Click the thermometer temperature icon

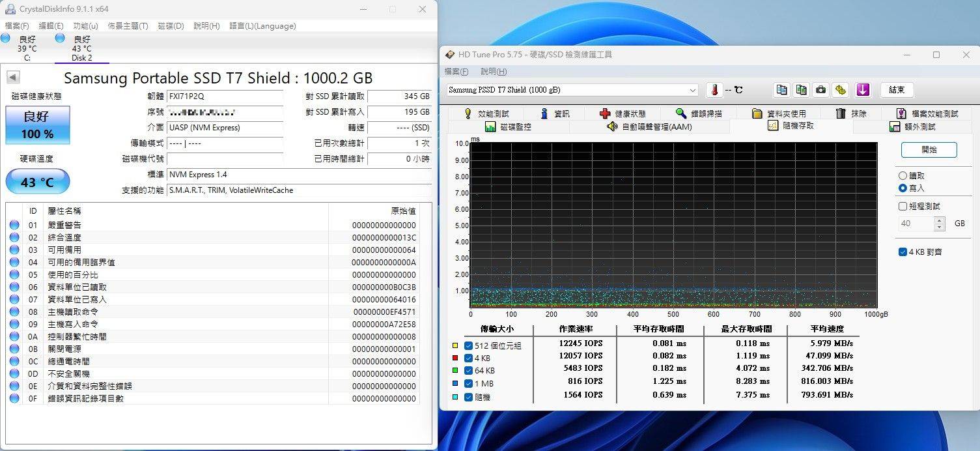click(x=714, y=90)
